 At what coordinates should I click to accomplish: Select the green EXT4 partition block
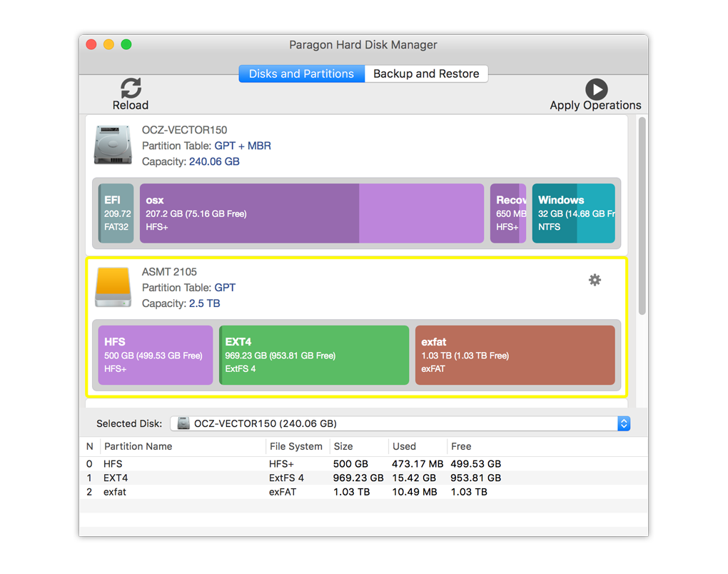(x=314, y=356)
